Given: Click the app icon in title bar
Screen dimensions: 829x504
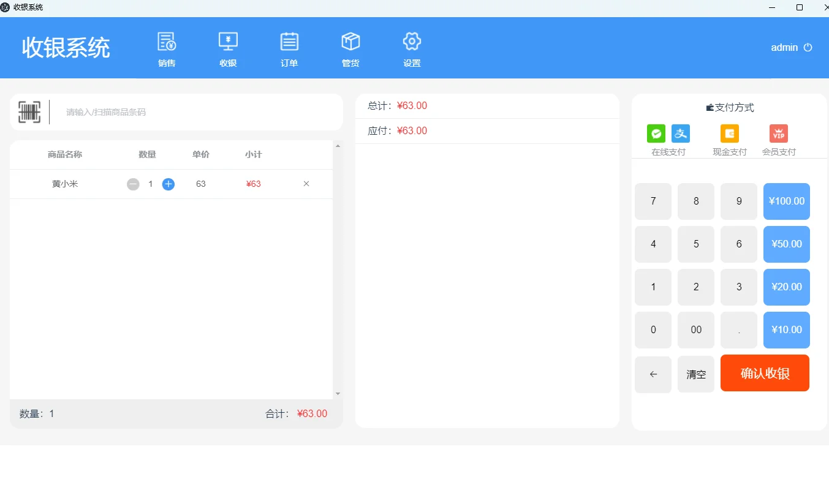Looking at the screenshot, I should click(6, 7).
